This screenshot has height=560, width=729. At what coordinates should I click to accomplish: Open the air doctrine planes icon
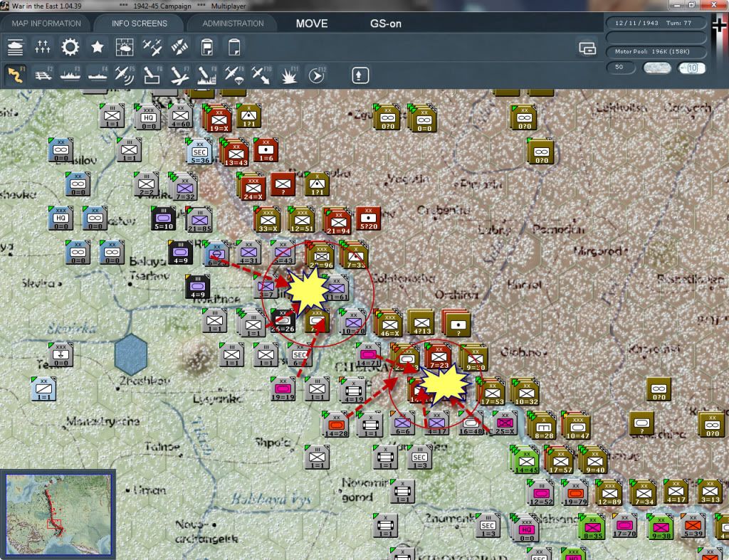point(152,48)
